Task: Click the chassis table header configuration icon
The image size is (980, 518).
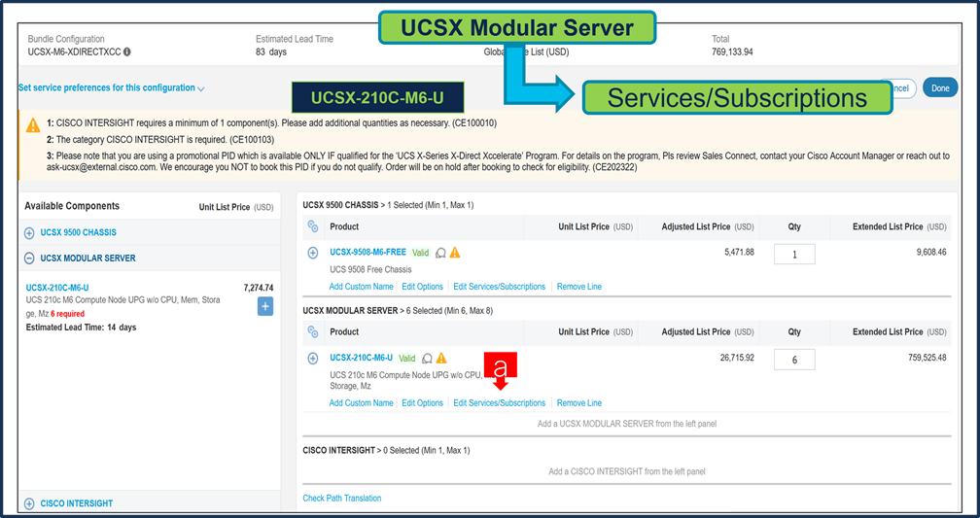Action: [313, 226]
